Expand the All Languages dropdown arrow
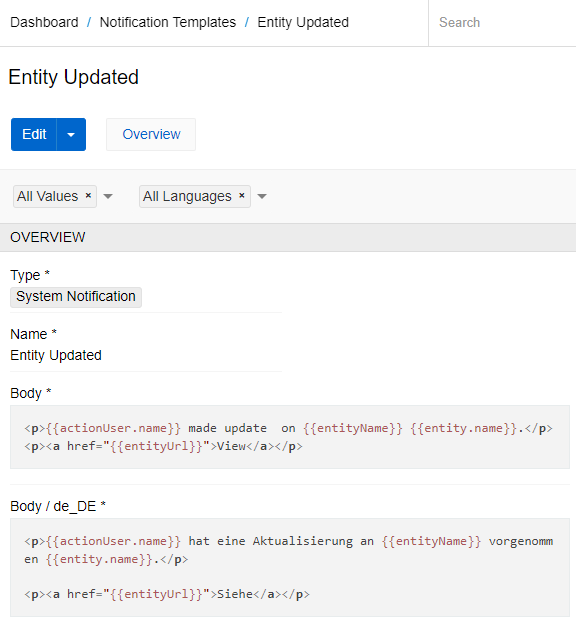Screen dimensions: 576x625 click(262, 196)
